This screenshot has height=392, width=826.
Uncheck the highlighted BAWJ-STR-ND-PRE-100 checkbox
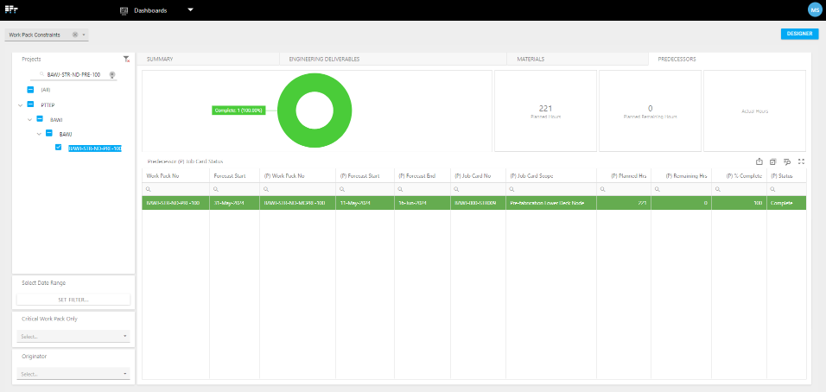point(58,148)
